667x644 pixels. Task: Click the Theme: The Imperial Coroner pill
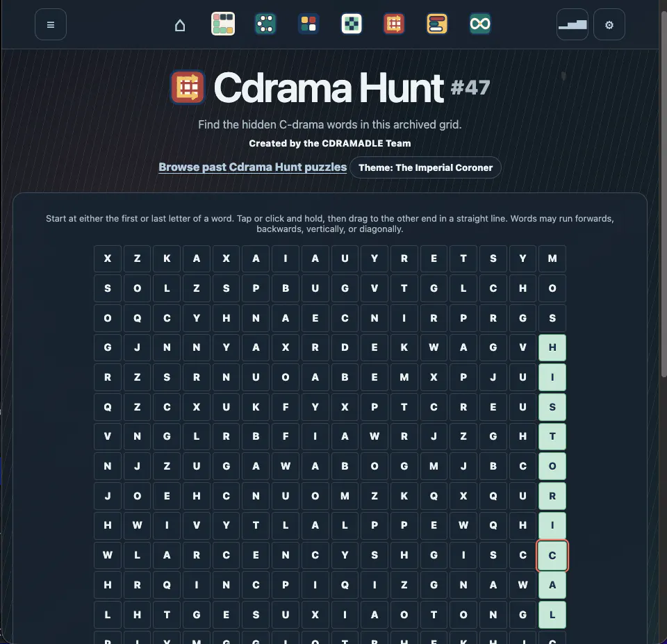coord(425,167)
